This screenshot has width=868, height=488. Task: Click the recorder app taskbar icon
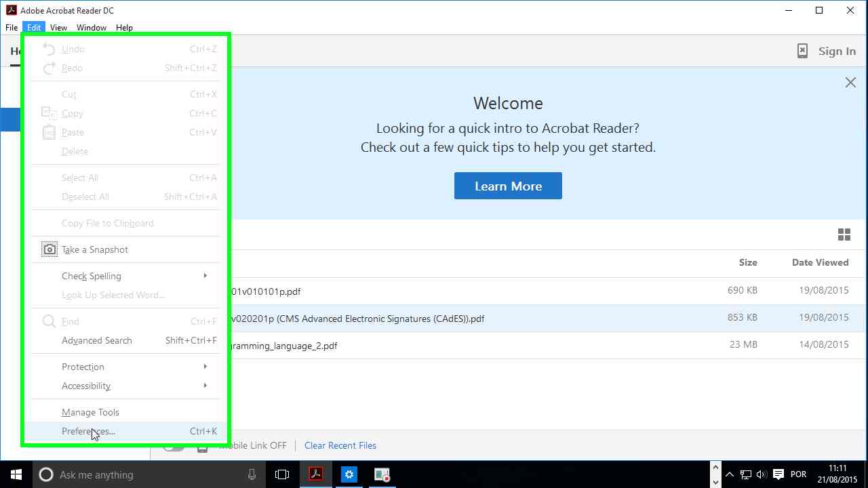click(382, 474)
